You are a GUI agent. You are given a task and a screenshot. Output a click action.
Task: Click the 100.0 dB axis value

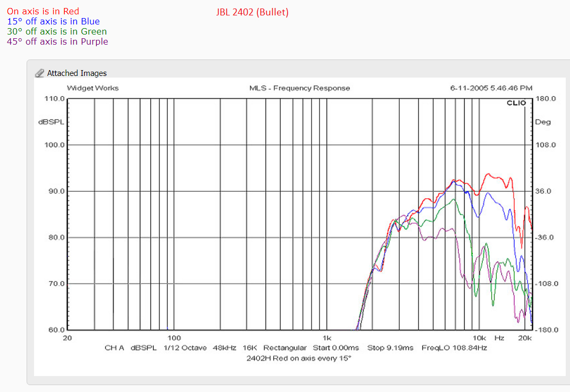[x=55, y=145]
